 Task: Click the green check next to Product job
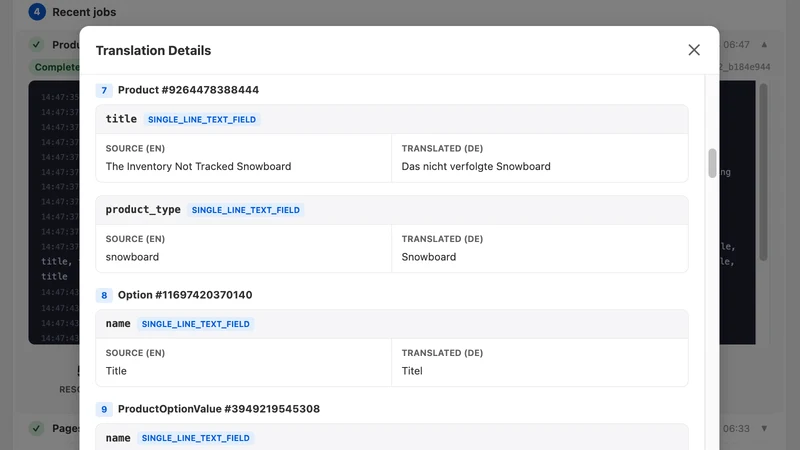pyautogui.click(x=36, y=45)
